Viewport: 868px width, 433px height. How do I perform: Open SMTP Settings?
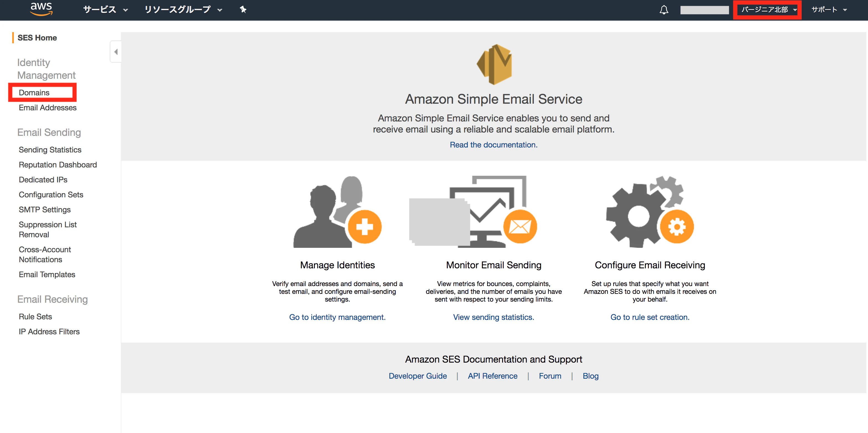click(x=44, y=210)
